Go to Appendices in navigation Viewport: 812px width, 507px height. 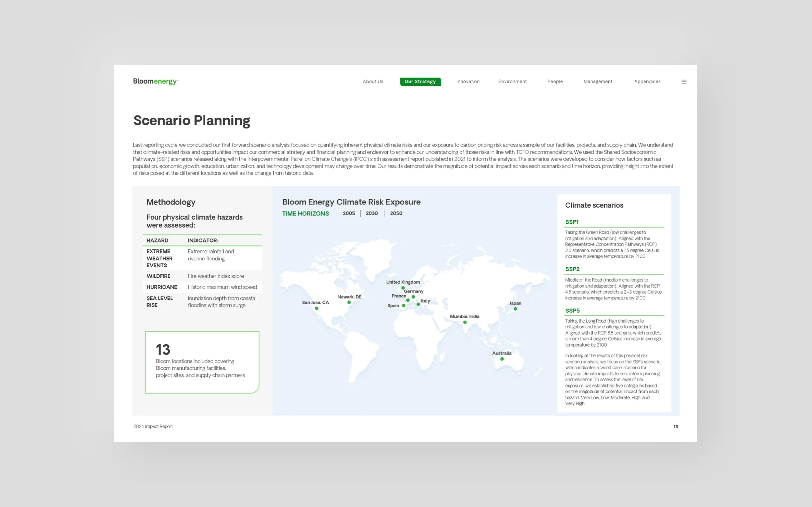[x=647, y=81]
